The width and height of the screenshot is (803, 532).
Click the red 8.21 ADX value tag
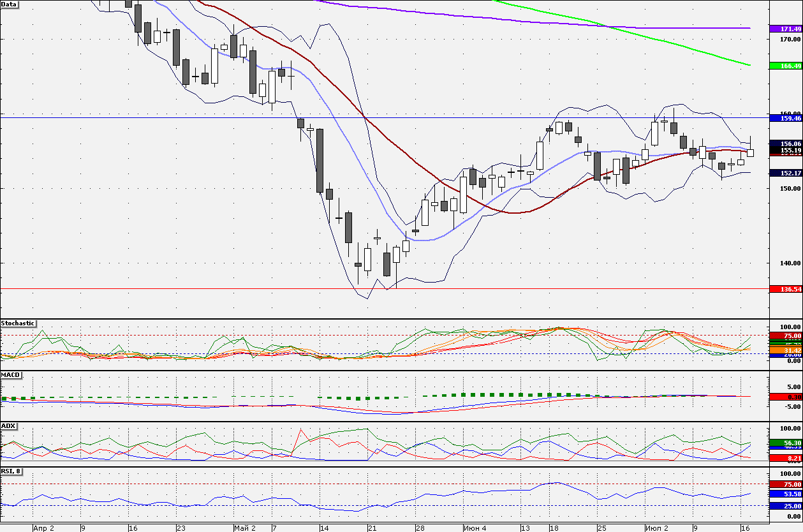tap(786, 458)
